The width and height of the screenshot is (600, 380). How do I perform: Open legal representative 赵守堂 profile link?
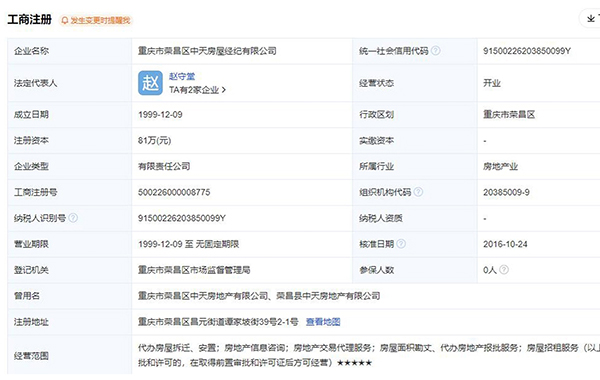182,77
